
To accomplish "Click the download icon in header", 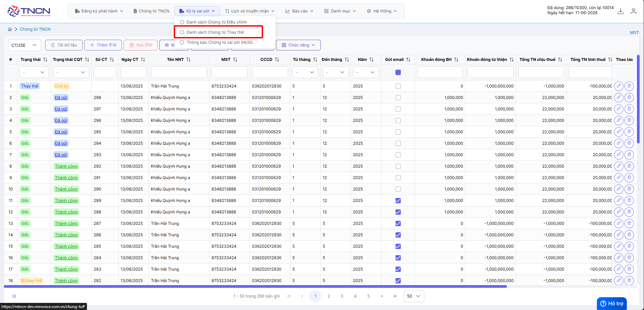I will [x=620, y=11].
